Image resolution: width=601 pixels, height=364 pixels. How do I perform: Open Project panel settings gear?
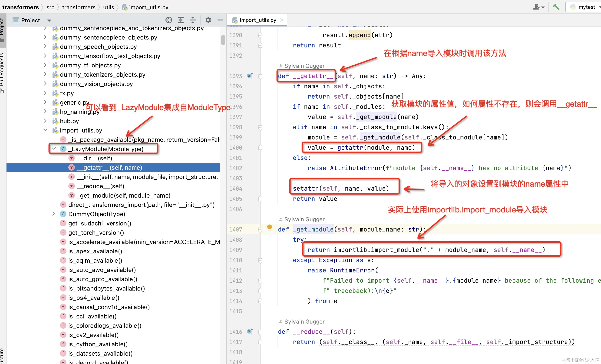pyautogui.click(x=208, y=20)
